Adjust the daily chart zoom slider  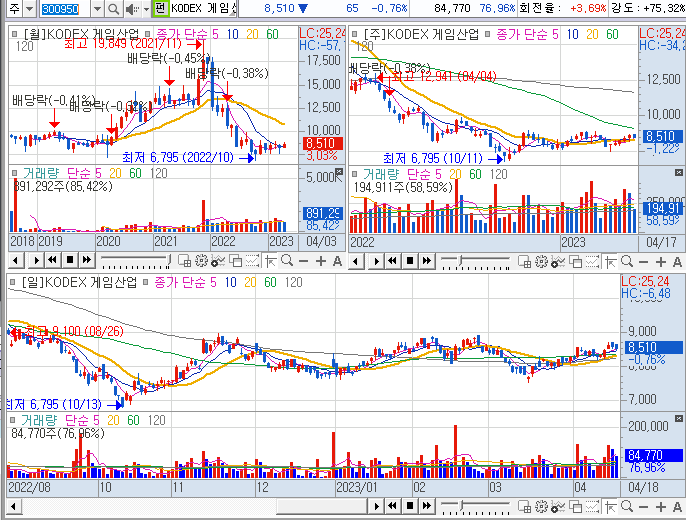click(476, 507)
